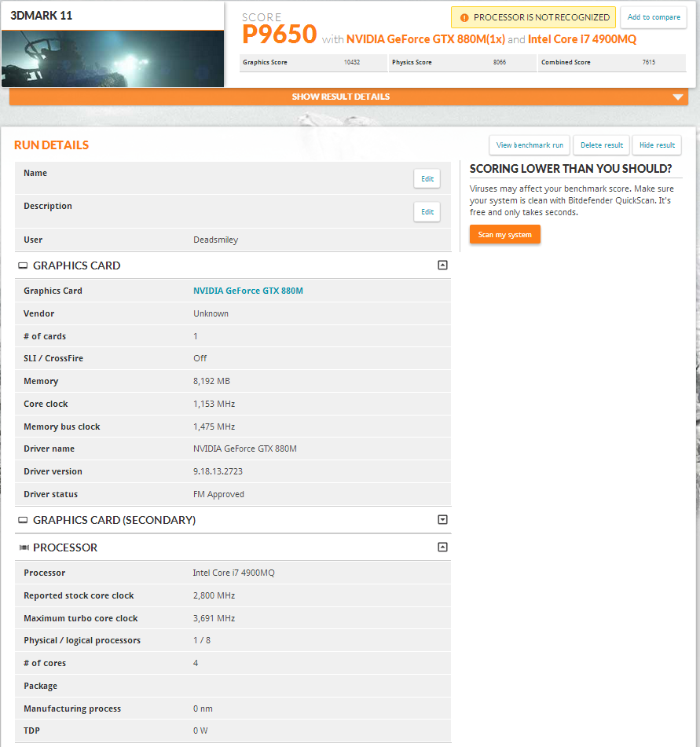Screen dimensions: 700x747
Task: Edit the Name field
Action: pos(427,178)
